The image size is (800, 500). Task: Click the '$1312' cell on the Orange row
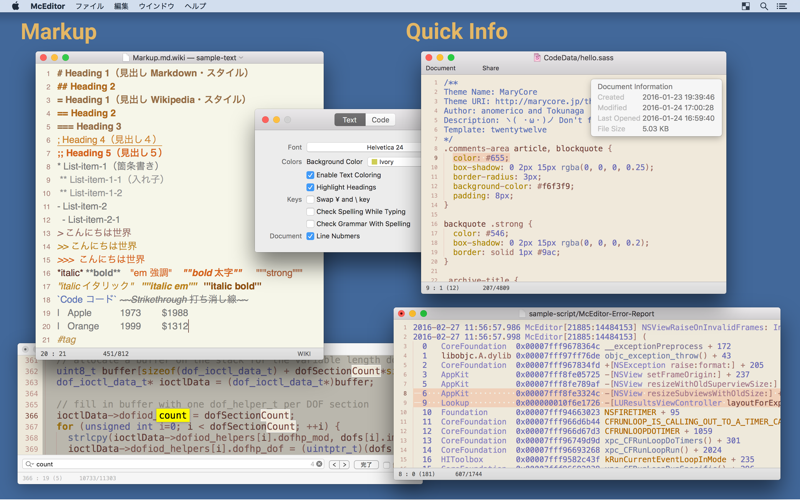pyautogui.click(x=174, y=326)
